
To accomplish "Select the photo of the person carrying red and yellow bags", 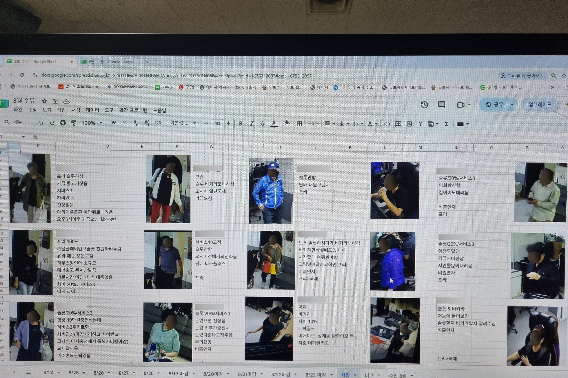I will click(271, 260).
